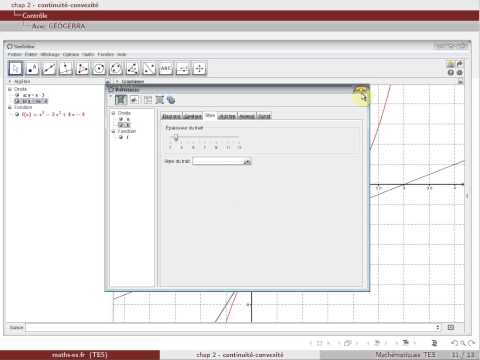Click the beamer search navigation icon
Image resolution: width=480 pixels, height=360 pixels.
(x=463, y=343)
